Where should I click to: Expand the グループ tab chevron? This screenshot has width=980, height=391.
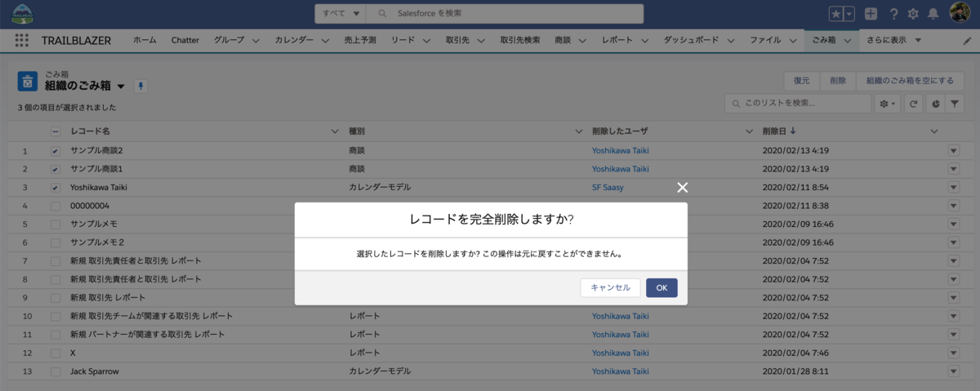pyautogui.click(x=256, y=40)
